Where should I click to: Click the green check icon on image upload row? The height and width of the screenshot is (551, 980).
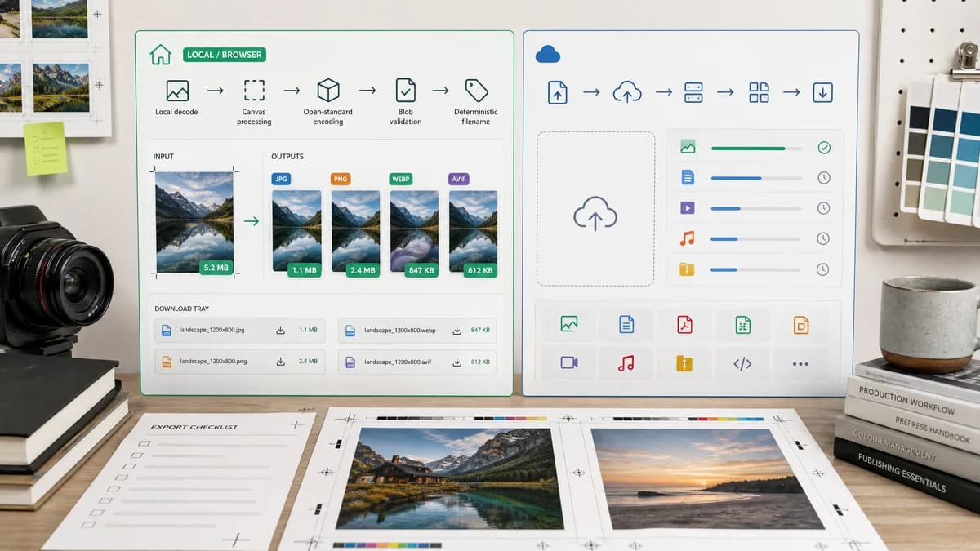[824, 148]
